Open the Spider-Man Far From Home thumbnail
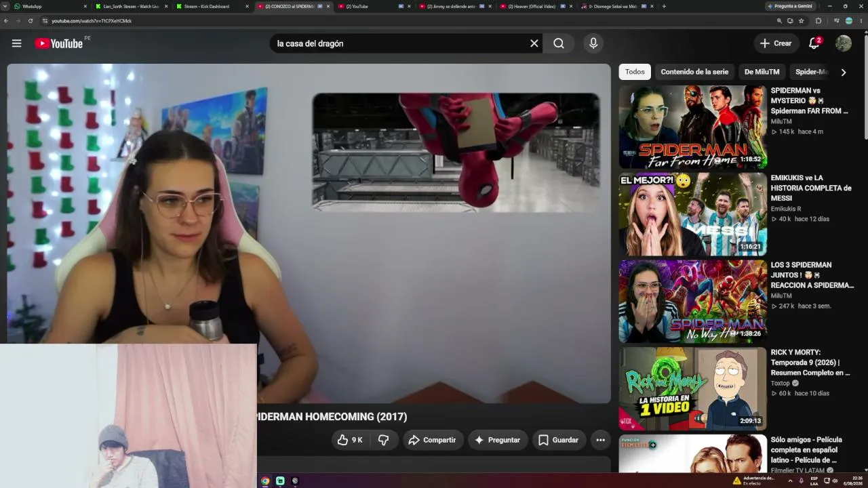This screenshot has width=868, height=488. click(692, 127)
